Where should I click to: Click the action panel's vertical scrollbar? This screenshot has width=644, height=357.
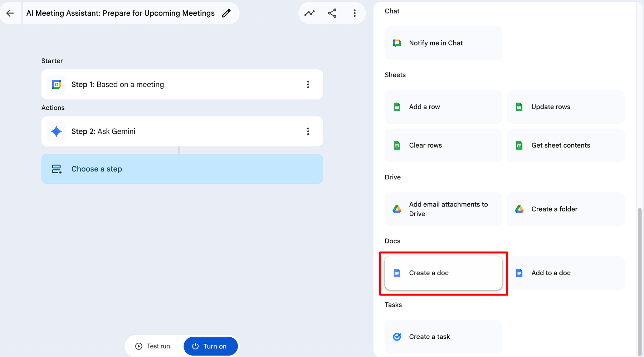[640, 282]
